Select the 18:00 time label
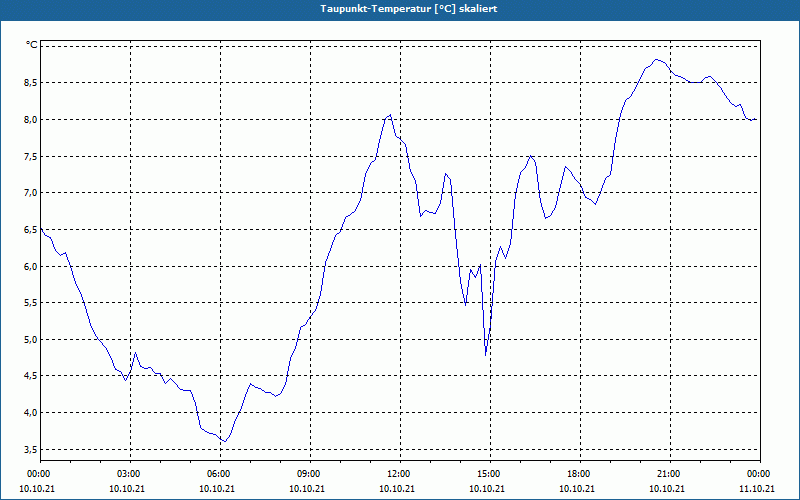This screenshot has height=500, width=800. (580, 474)
